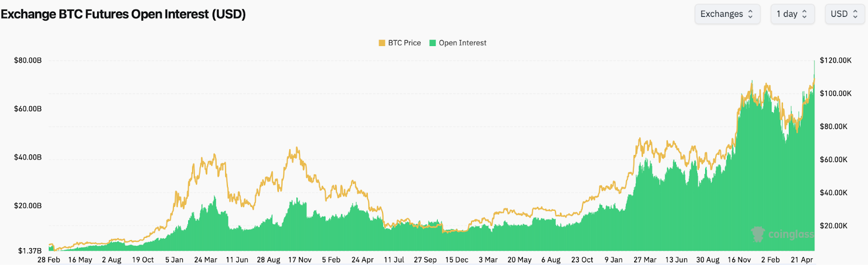
Task: Open the USD currency dropdown
Action: click(x=844, y=14)
